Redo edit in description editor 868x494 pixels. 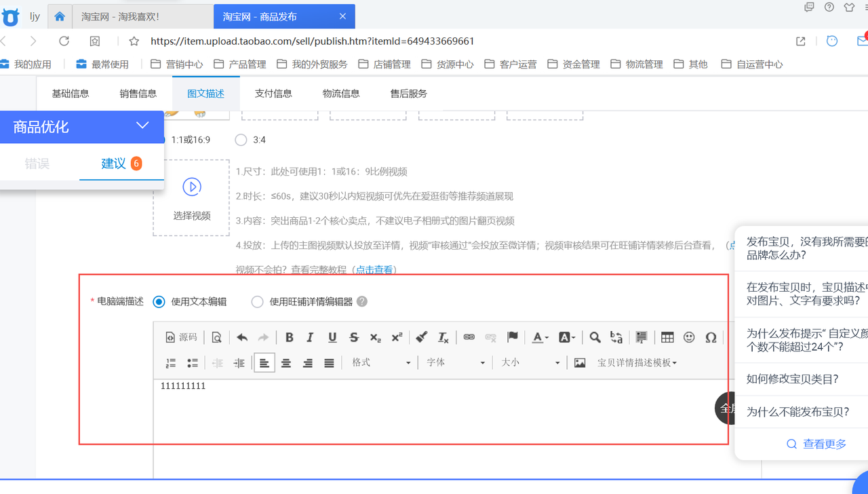point(263,337)
